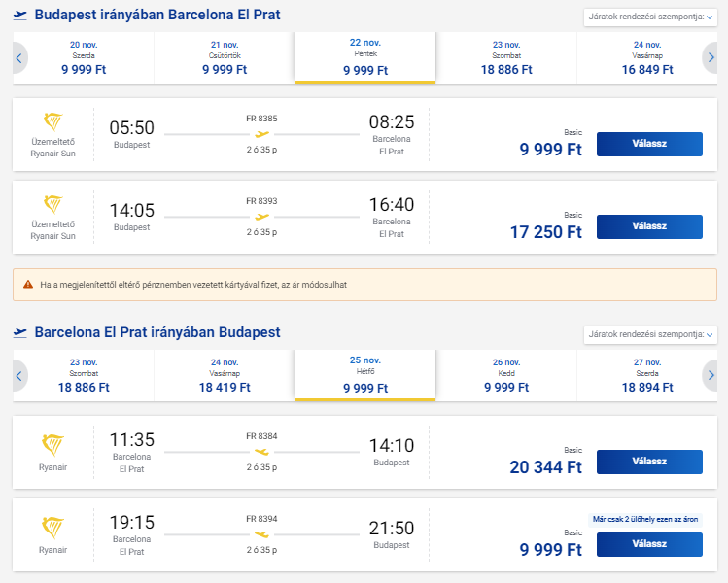Click the orange warning triangle icon
Screen dimensions: 728x583
click(x=28, y=284)
